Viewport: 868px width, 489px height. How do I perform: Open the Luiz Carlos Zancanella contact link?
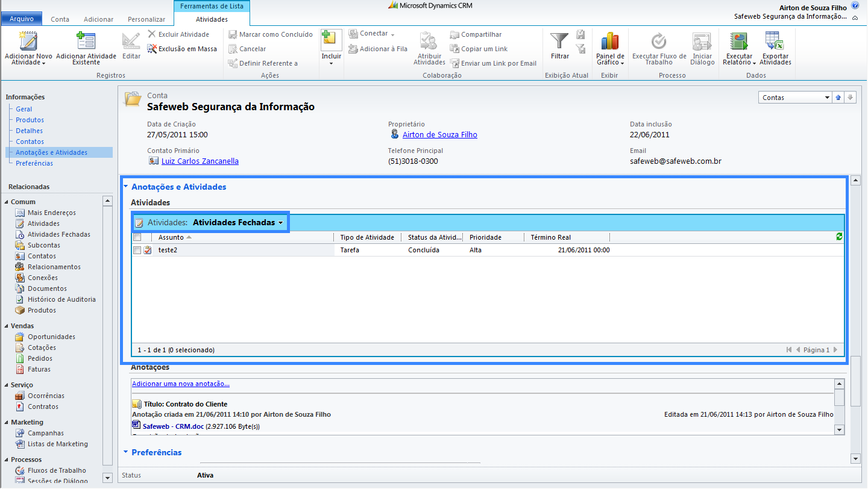coord(200,161)
